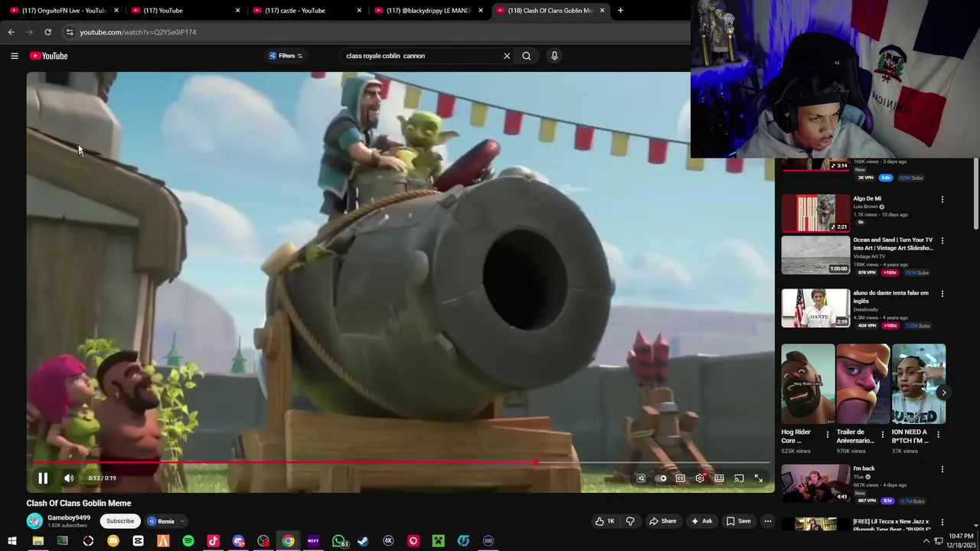Like the video with the thumbs up
This screenshot has height=551, width=980.
(x=605, y=521)
